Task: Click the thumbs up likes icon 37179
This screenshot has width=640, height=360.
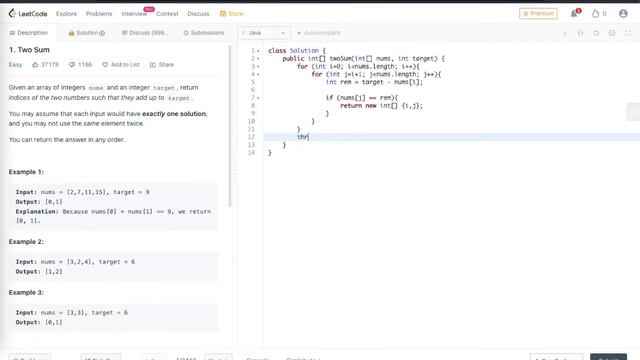Action: 35,64
